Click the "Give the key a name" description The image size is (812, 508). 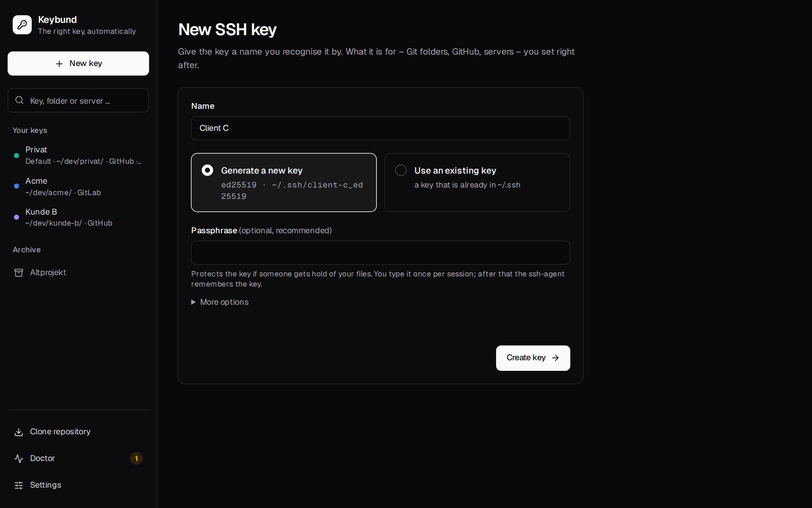[x=376, y=58]
